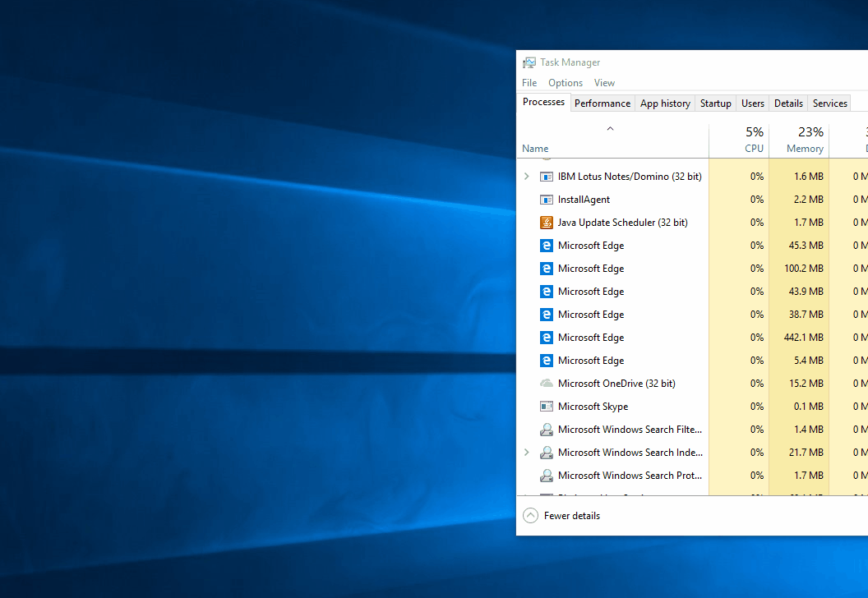Switch to the Services tab
Screen dimensions: 868x598
(830, 103)
